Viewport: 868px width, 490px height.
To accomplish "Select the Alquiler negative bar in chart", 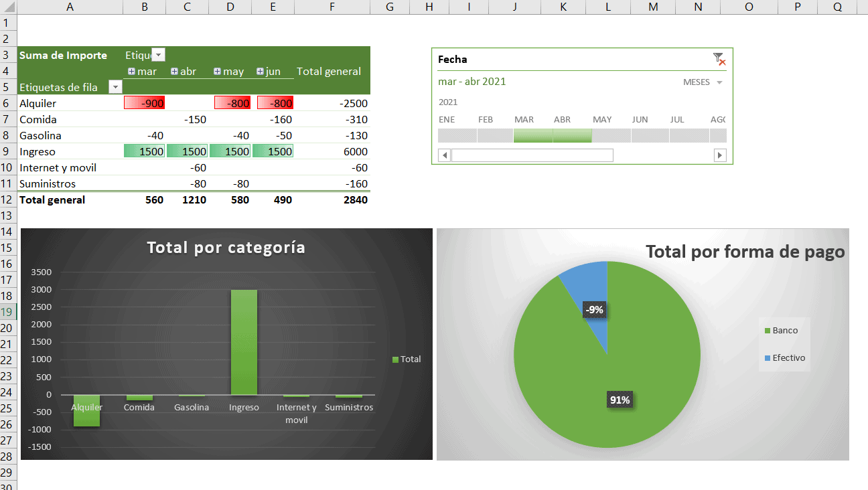I will click(87, 410).
